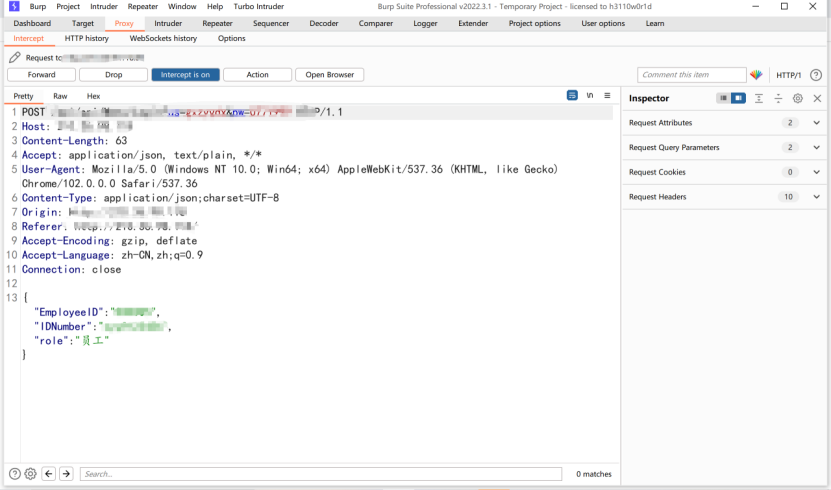Open the help question mark near HTTP/1
The image size is (831, 490).
[816, 75]
